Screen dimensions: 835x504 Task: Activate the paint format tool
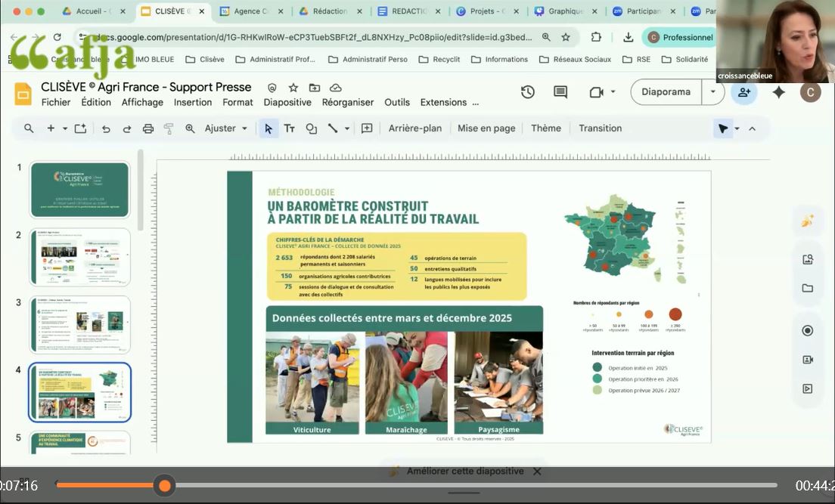[169, 128]
